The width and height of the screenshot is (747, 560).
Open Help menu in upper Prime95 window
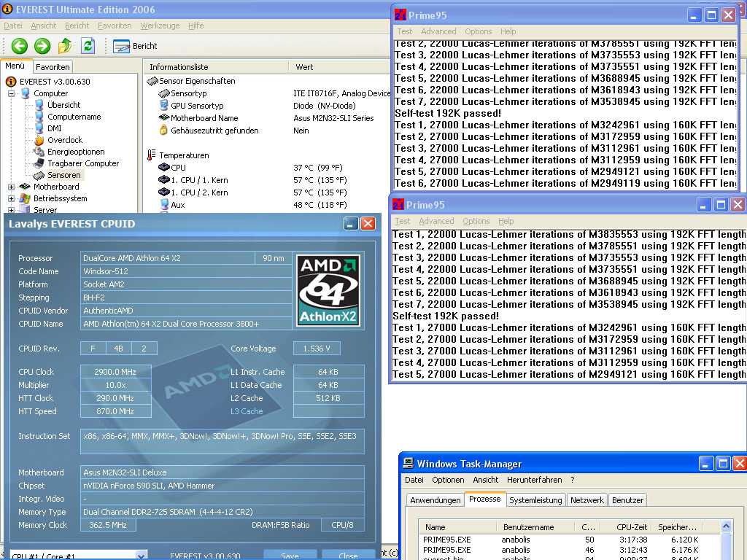(x=508, y=31)
